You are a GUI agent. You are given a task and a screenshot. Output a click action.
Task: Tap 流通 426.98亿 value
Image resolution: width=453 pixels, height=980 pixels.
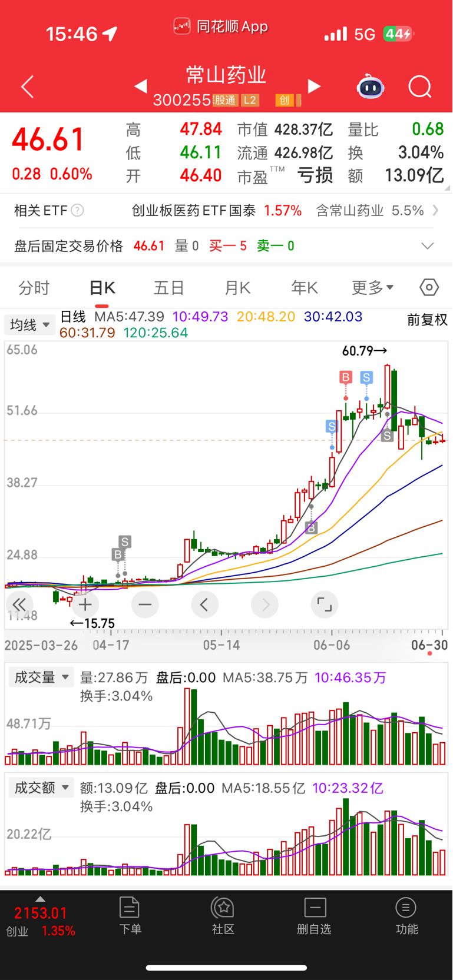pos(285,152)
